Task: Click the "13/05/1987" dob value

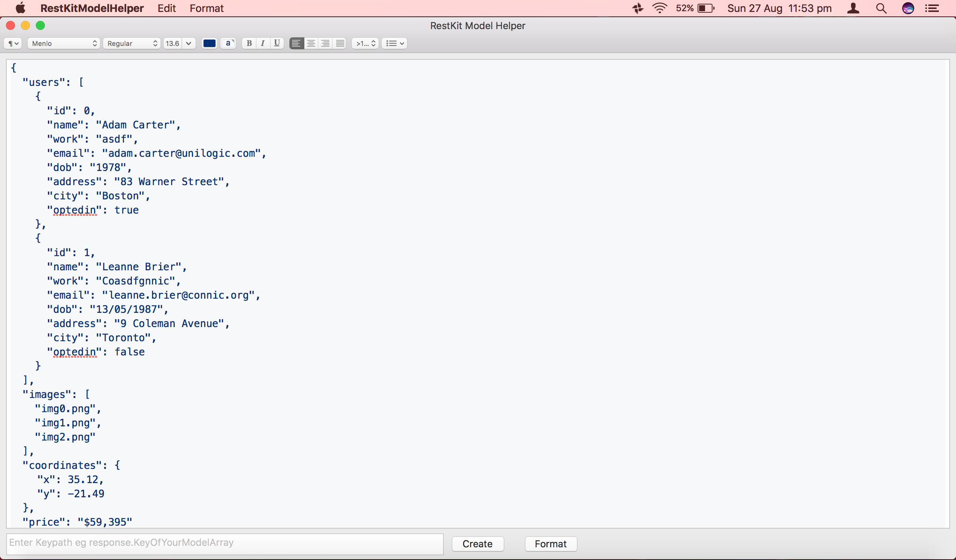Action: 126,309
